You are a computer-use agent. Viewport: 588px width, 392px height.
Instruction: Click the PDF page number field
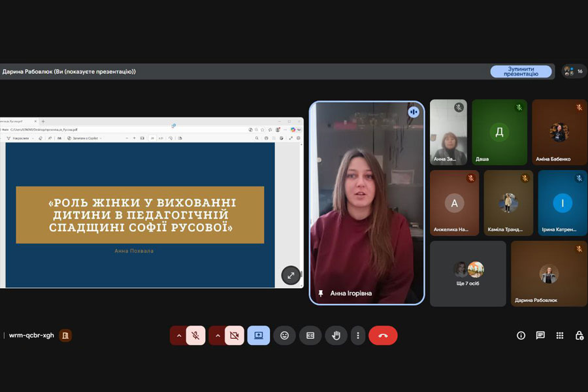[x=152, y=138]
